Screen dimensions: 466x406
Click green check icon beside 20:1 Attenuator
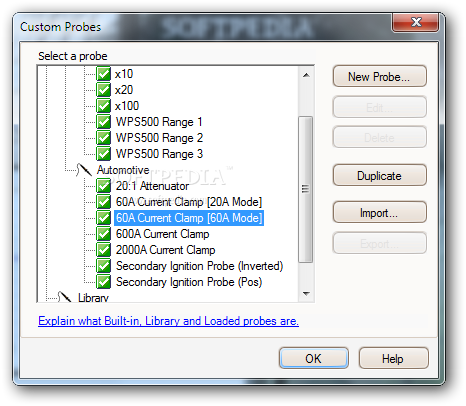103,186
